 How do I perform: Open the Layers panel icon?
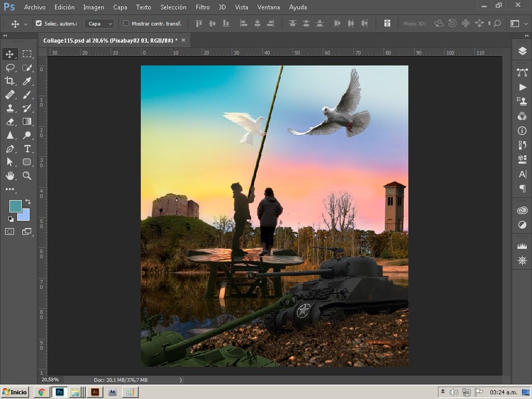pyautogui.click(x=522, y=51)
